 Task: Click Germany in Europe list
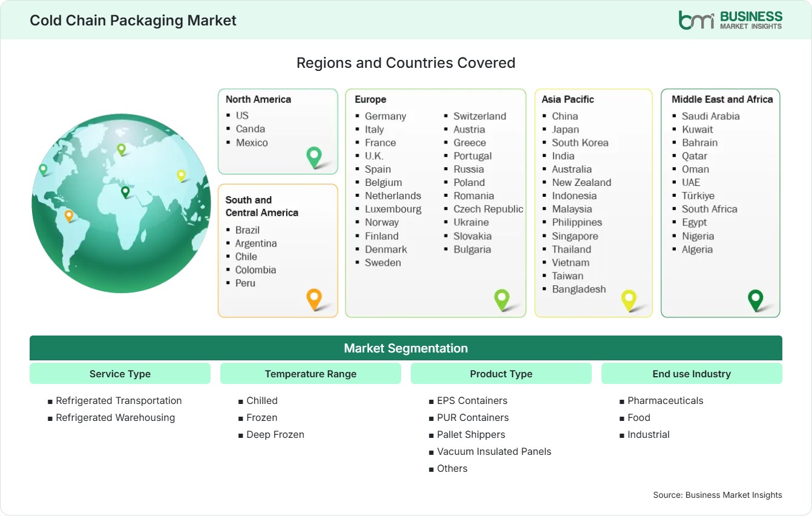(385, 116)
